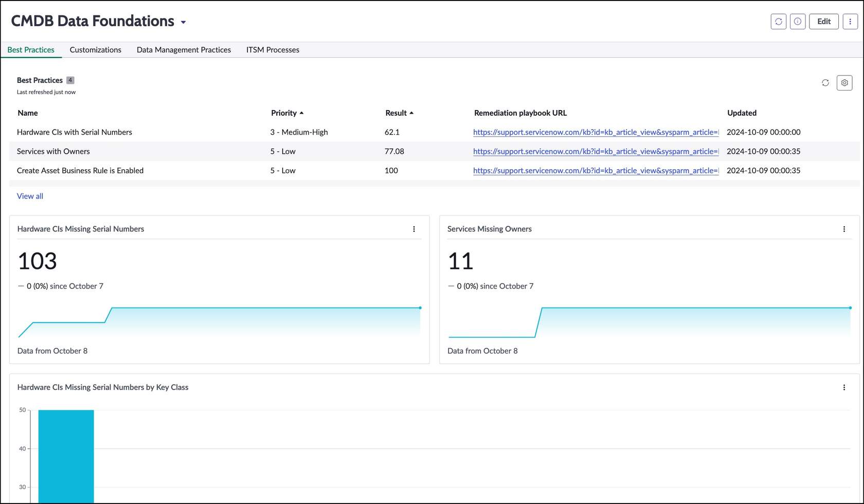The height and width of the screenshot is (504, 864).
Task: Click the Edit button
Action: (x=823, y=22)
